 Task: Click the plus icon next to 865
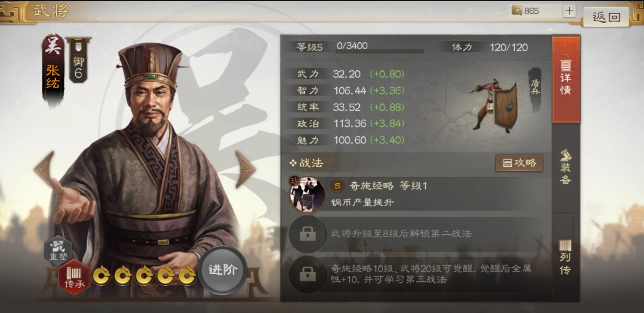(x=569, y=11)
